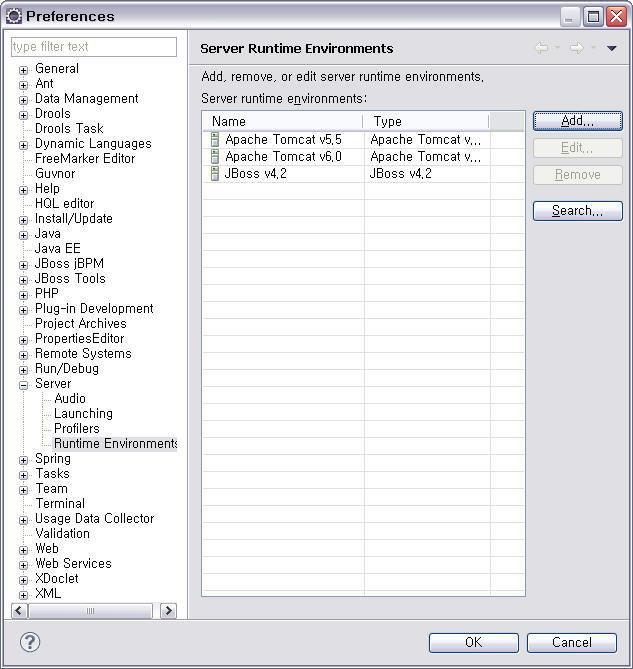
Task: Confirm with the OK button
Action: coord(473,643)
